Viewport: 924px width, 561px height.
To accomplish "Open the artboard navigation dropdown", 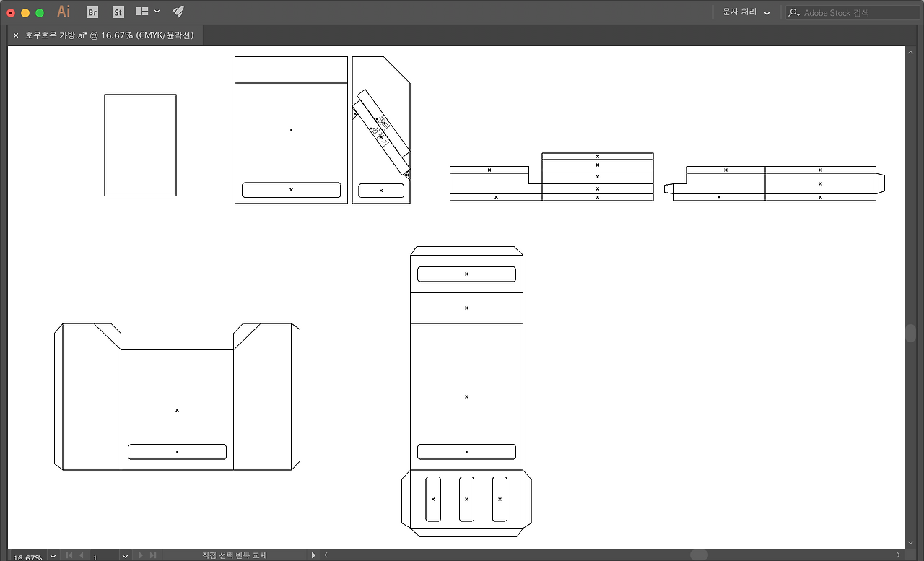I will click(x=126, y=556).
